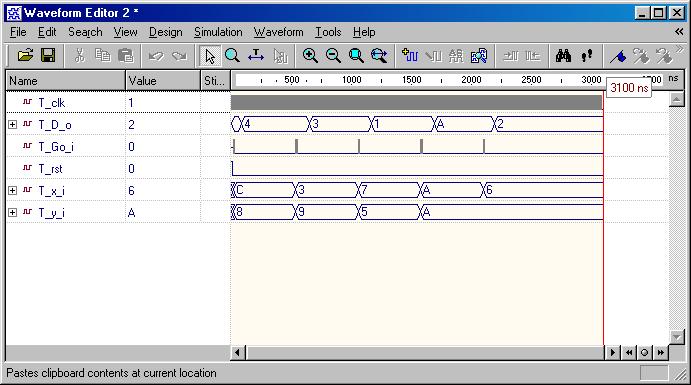
Task: Click the Zoom In plus magnifier
Action: click(310, 56)
